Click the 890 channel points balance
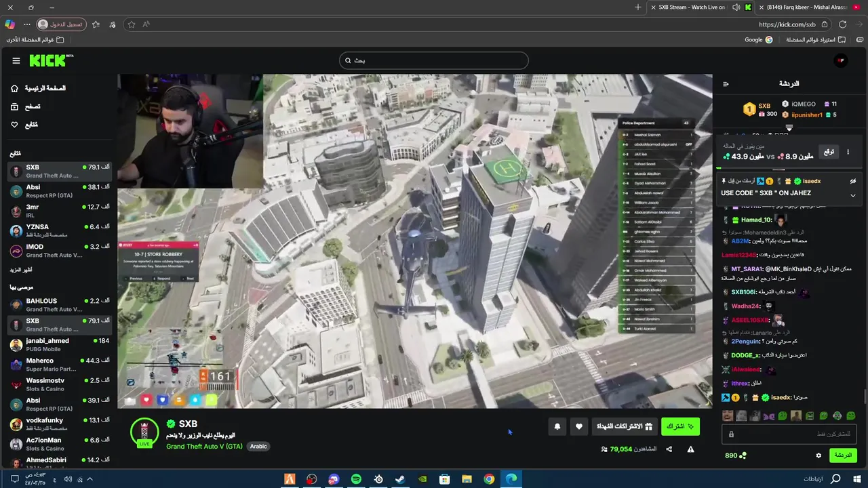The height and width of the screenshot is (488, 868). [x=736, y=455]
